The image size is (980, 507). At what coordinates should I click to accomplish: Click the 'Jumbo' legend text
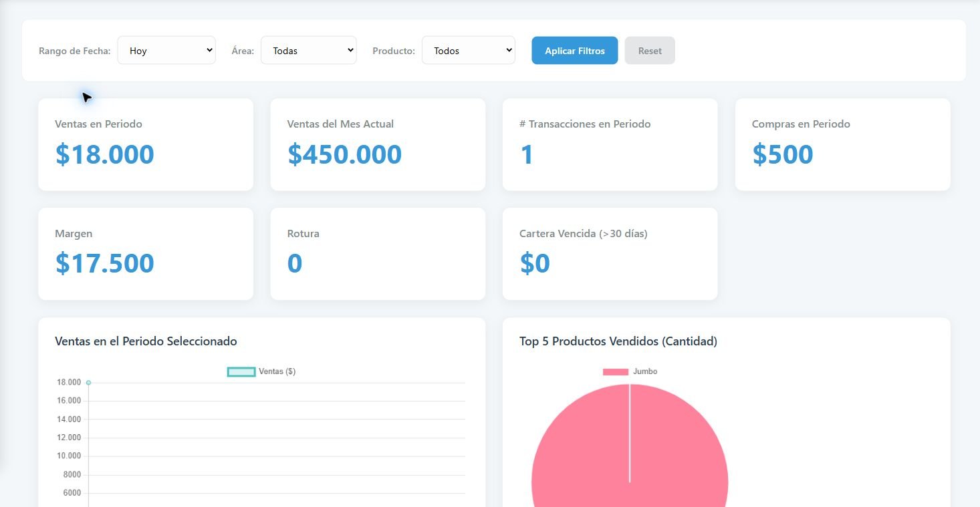click(x=645, y=371)
